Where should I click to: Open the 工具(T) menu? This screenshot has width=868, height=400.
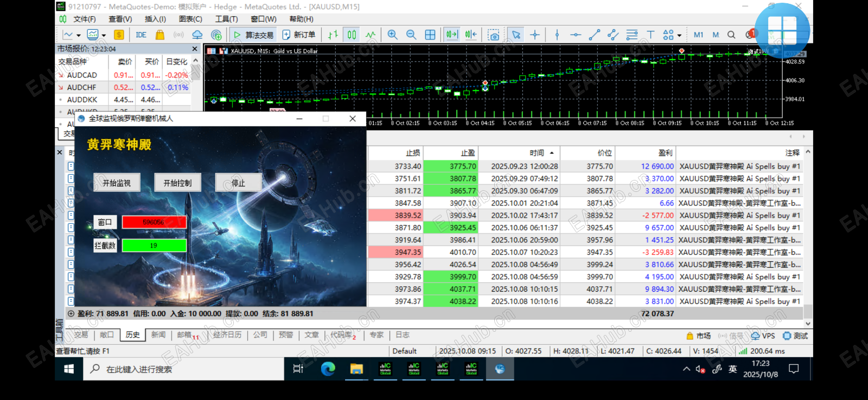[226, 19]
